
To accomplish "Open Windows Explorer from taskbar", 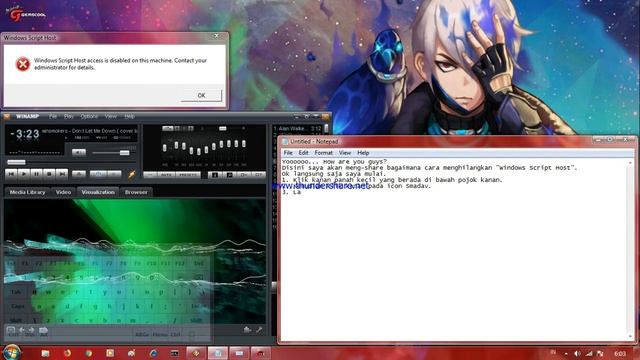I will [45, 353].
